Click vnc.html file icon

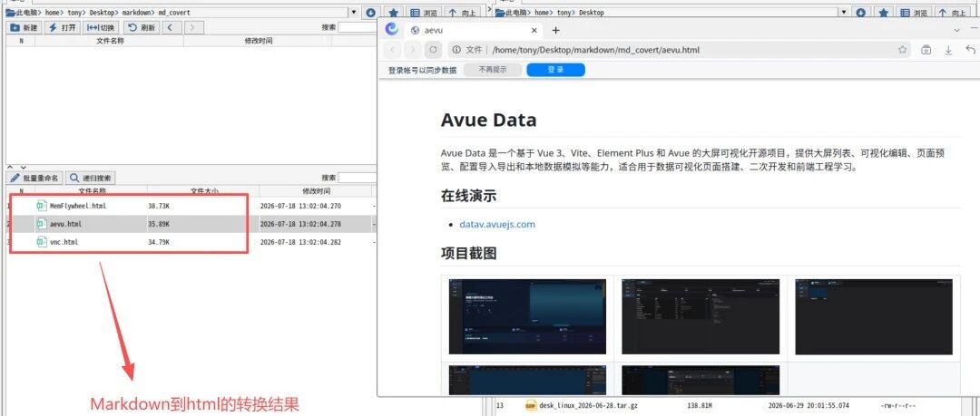coord(42,242)
